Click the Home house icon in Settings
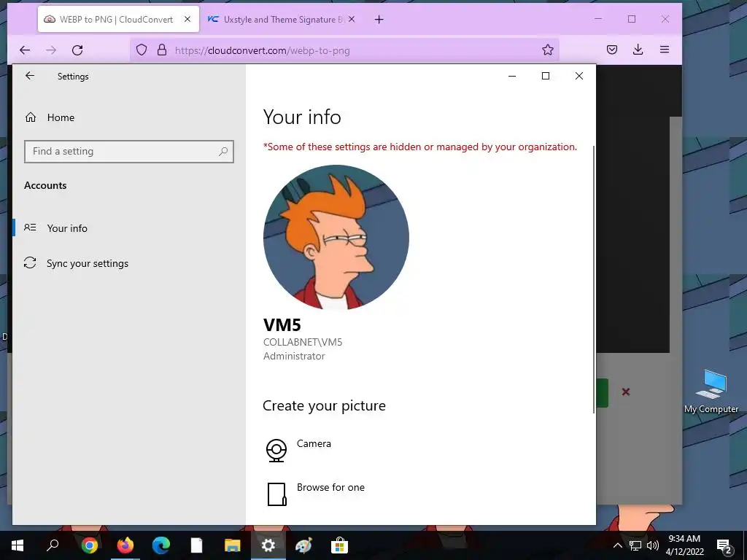Viewport: 747px width, 560px height. pyautogui.click(x=31, y=117)
